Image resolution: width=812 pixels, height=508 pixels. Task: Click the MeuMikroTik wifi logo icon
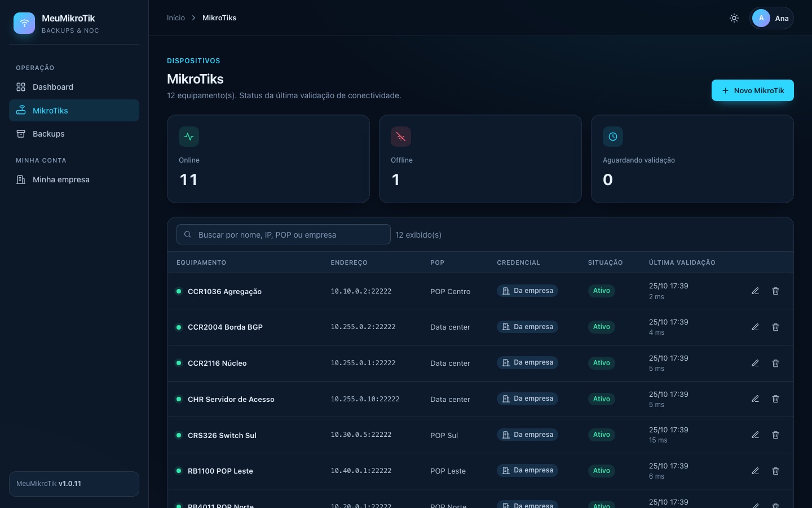[24, 23]
